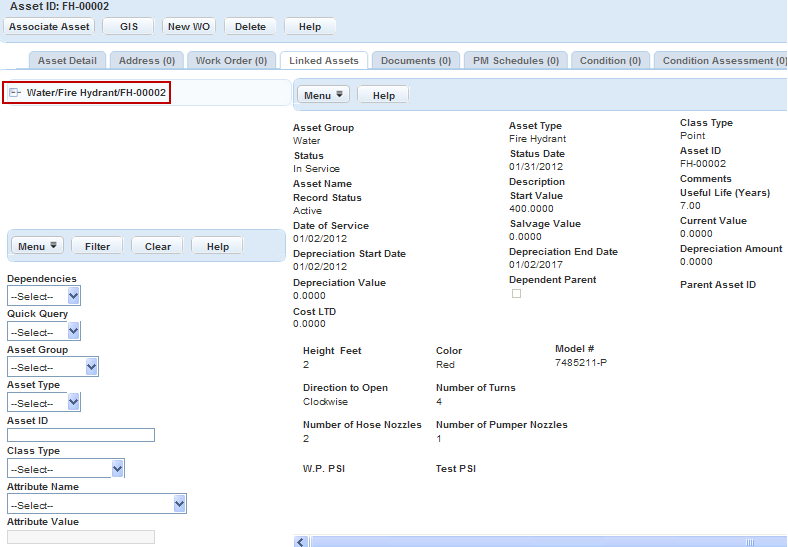This screenshot has height=547, width=788.
Task: Focus the Asset ID input field
Action: 81,435
